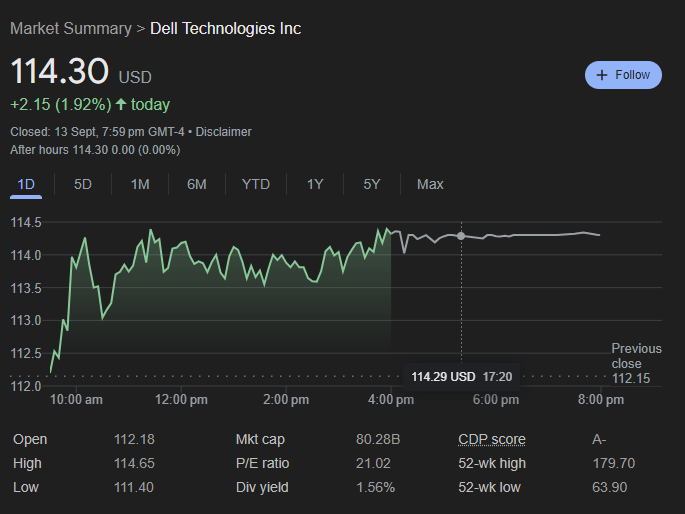
Task: Switch to the 1M time range tab
Action: [140, 184]
